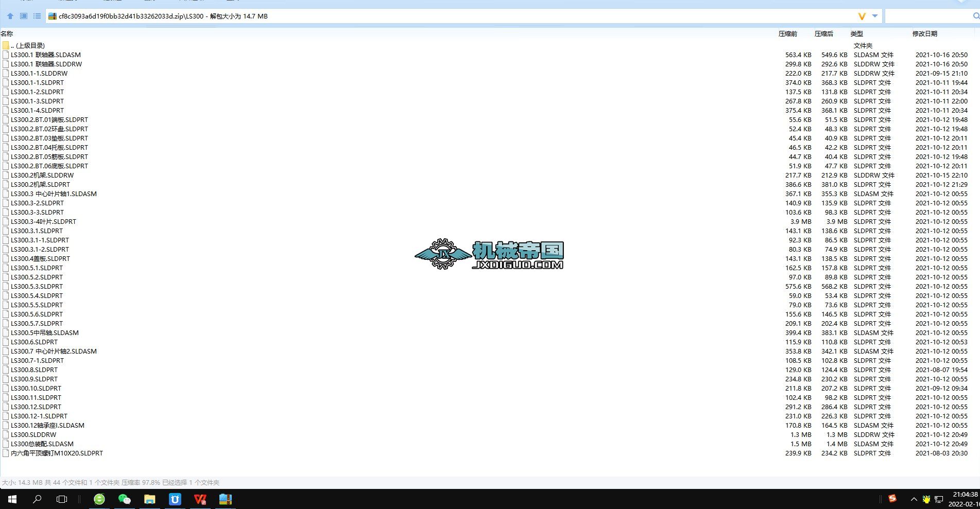Select file LS300总装配.SLDASM

[x=42, y=444]
